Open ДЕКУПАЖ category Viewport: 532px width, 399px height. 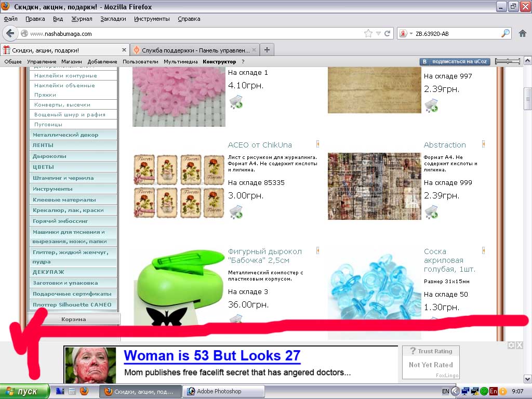coord(74,272)
